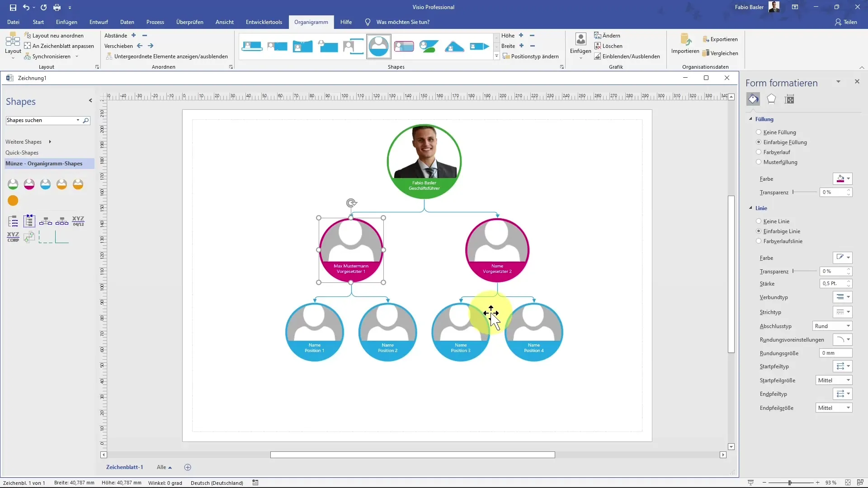Select the Zeichenblatt-1 page tab
This screenshot has height=488, width=868.
click(x=124, y=467)
